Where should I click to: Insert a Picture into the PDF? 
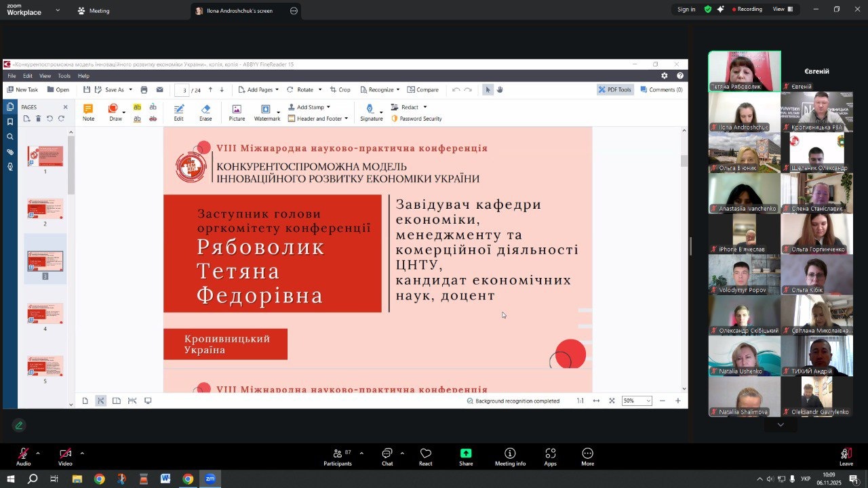(x=237, y=113)
